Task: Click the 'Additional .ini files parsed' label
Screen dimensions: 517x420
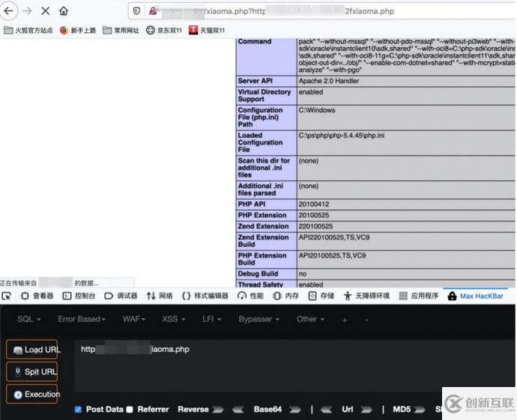Action: [x=261, y=189]
